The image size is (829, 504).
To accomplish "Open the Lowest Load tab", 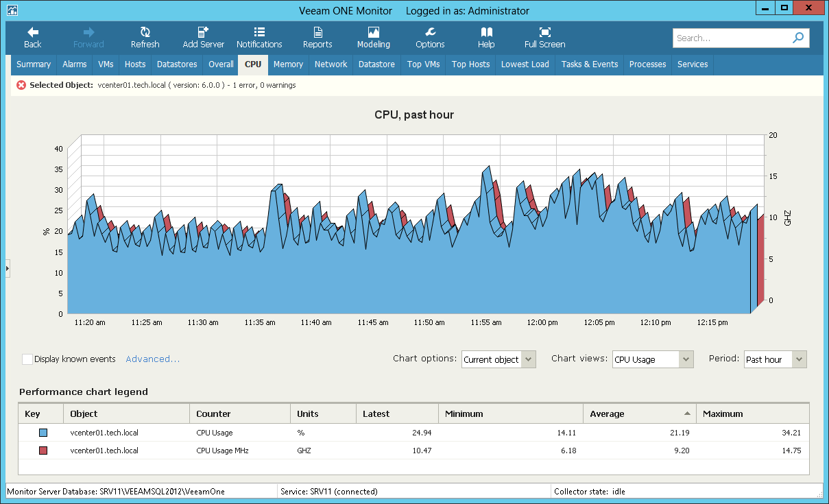I will (525, 64).
